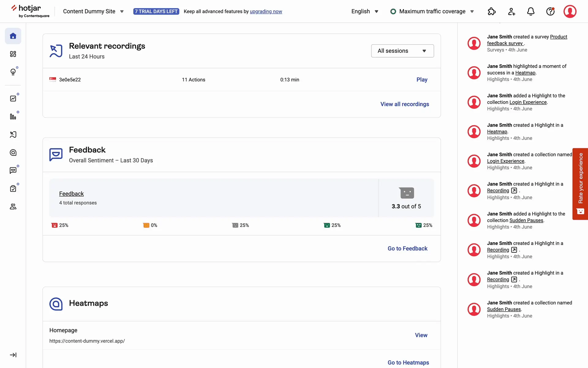The width and height of the screenshot is (588, 368).
Task: Open the All sessions dropdown
Action: 402,51
